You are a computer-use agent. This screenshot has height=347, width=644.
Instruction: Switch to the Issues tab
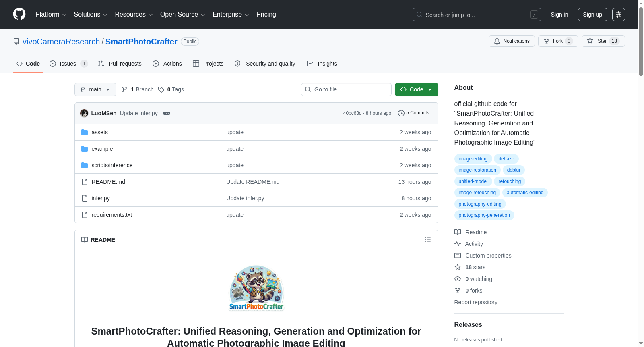68,64
